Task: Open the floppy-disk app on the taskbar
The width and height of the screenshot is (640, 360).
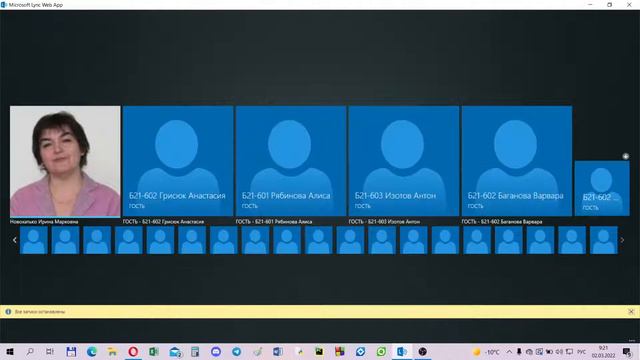Action: pos(71,351)
